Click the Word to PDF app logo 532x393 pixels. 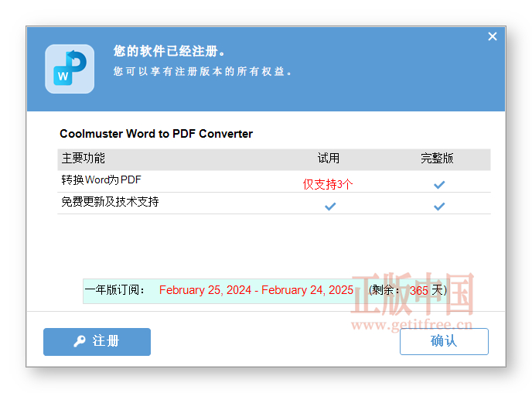coord(70,69)
